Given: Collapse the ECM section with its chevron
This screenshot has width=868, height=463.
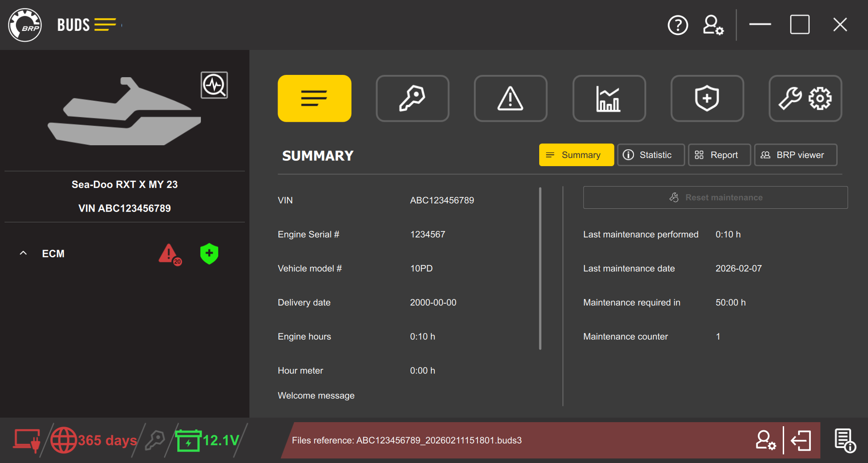Looking at the screenshot, I should 23,253.
